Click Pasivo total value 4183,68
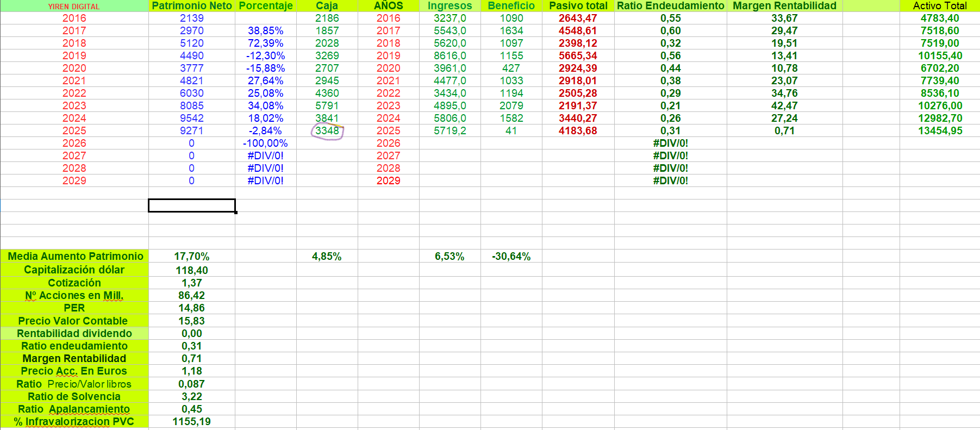This screenshot has height=430, width=980. click(578, 130)
